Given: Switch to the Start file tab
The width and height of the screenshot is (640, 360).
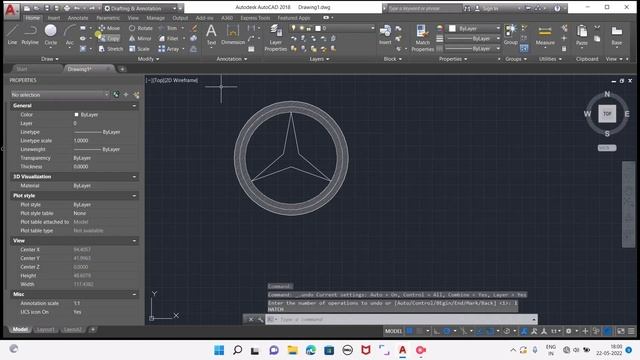Looking at the screenshot, I should (x=22, y=69).
